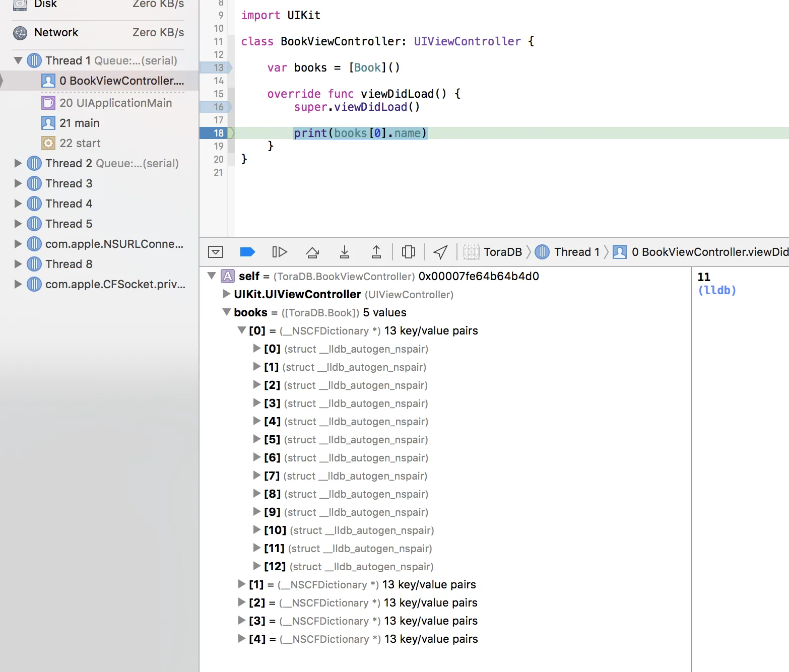Click the class BookViewController declaration

tap(387, 41)
